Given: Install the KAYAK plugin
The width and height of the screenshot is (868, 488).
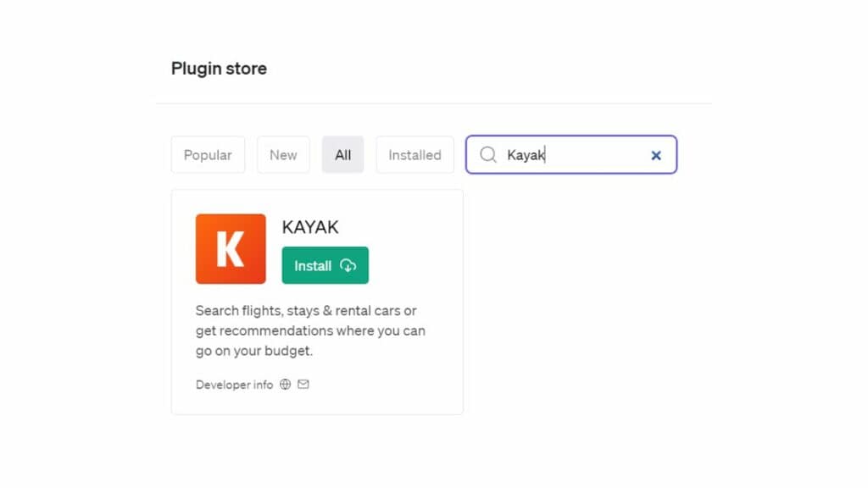Looking at the screenshot, I should coord(325,265).
